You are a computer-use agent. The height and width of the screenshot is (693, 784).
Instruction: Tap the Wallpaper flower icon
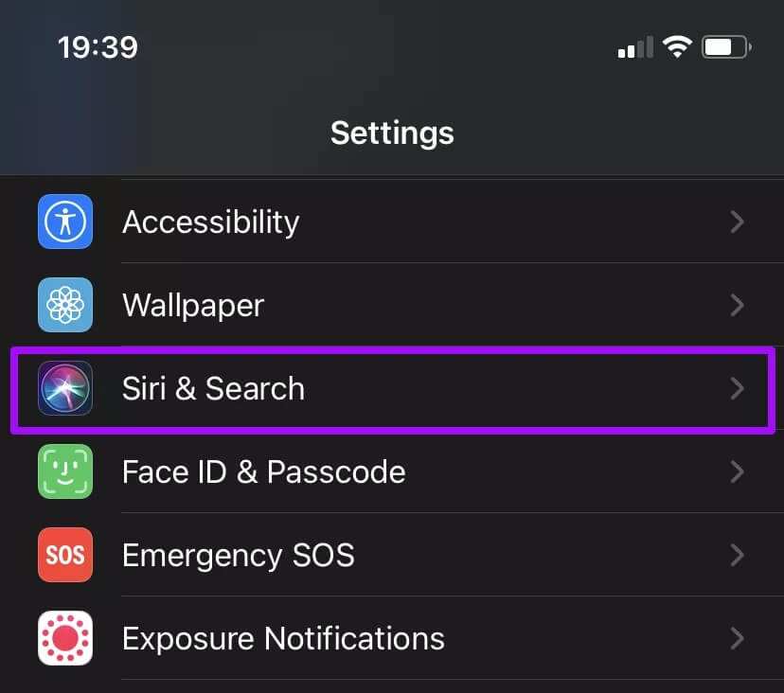coord(65,305)
